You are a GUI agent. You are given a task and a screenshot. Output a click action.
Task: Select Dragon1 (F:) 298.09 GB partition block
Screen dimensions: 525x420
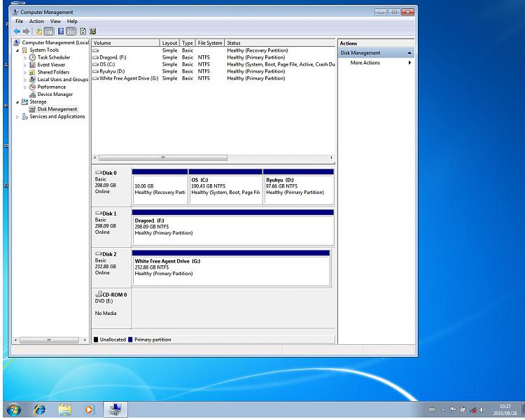tap(233, 227)
